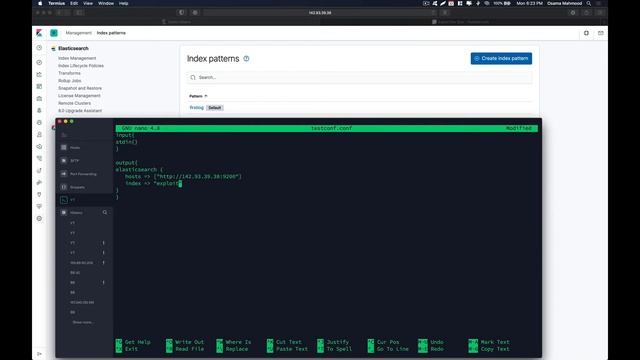This screenshot has height=360, width=640.
Task: Click the hosts line in the nano editor
Action: (183, 176)
